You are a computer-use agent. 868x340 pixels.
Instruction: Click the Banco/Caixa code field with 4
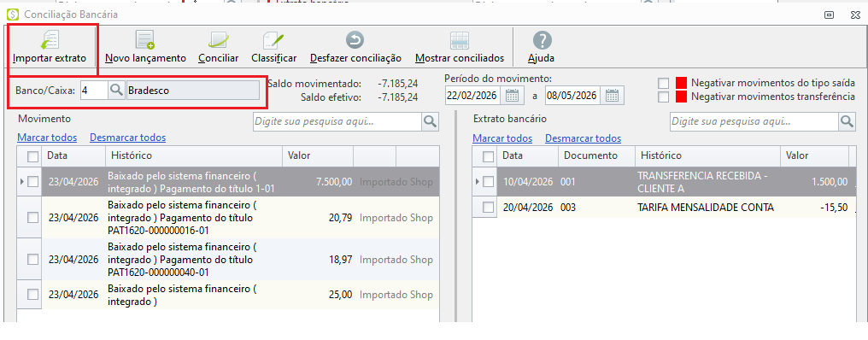point(94,91)
